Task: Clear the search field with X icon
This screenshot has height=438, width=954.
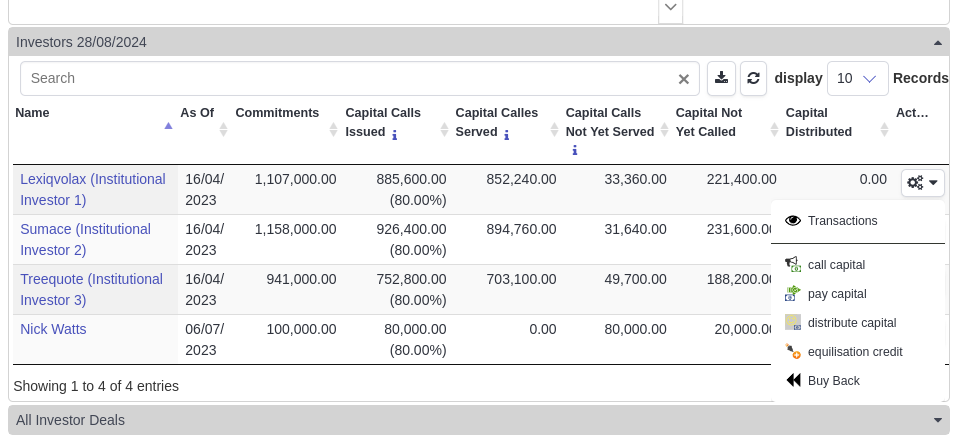Action: coord(684,79)
